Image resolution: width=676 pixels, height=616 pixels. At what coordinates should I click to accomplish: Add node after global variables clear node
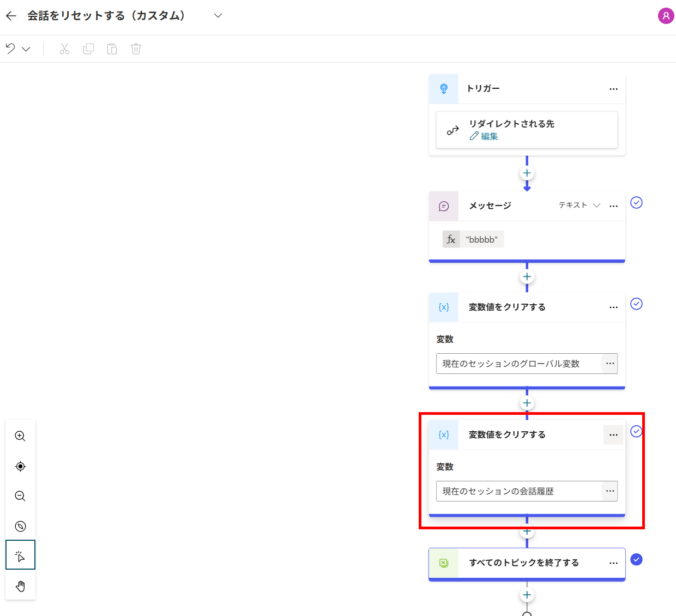[x=527, y=403]
